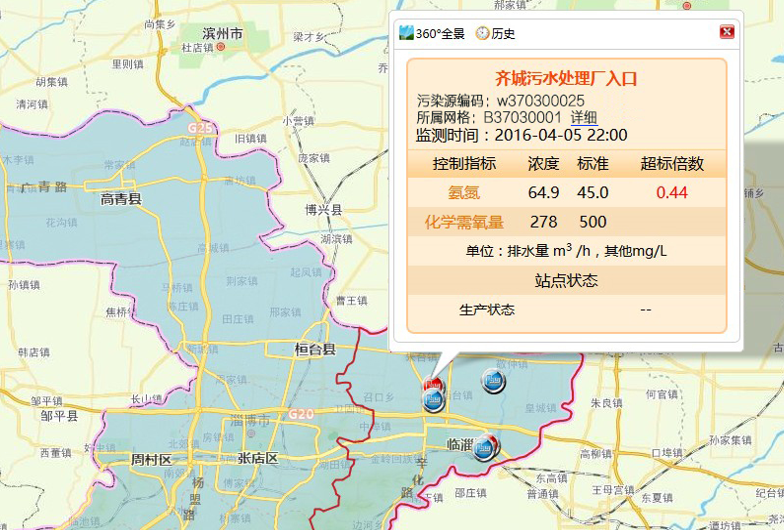Click the 邹平县 county label
784x530 pixels.
click(x=60, y=416)
